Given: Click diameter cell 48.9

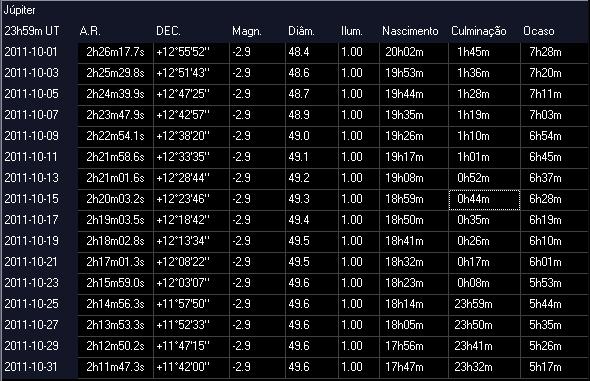Looking at the screenshot, I should 312,115.
